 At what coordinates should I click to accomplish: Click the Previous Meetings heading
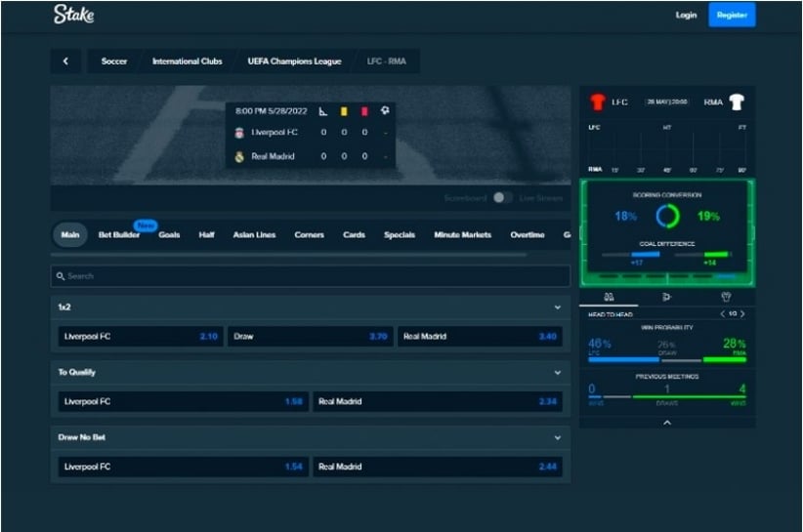[667, 377]
